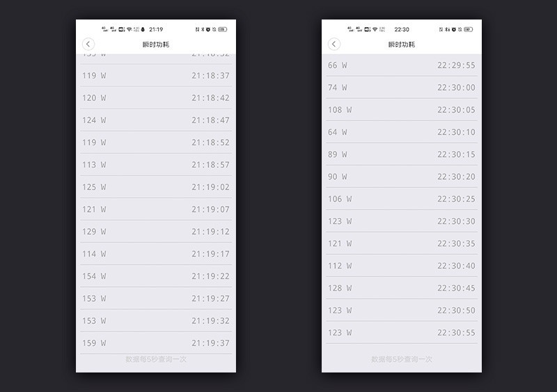This screenshot has height=392, width=557.
Task: Click the 瞬时功耗 title on the 22:30 screen
Action: [402, 45]
